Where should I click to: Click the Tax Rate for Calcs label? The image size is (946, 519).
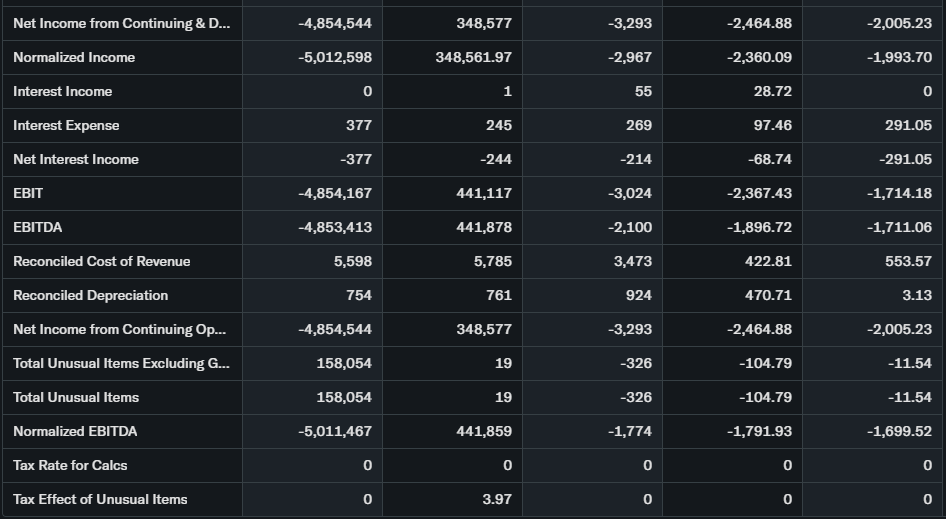pyautogui.click(x=70, y=465)
